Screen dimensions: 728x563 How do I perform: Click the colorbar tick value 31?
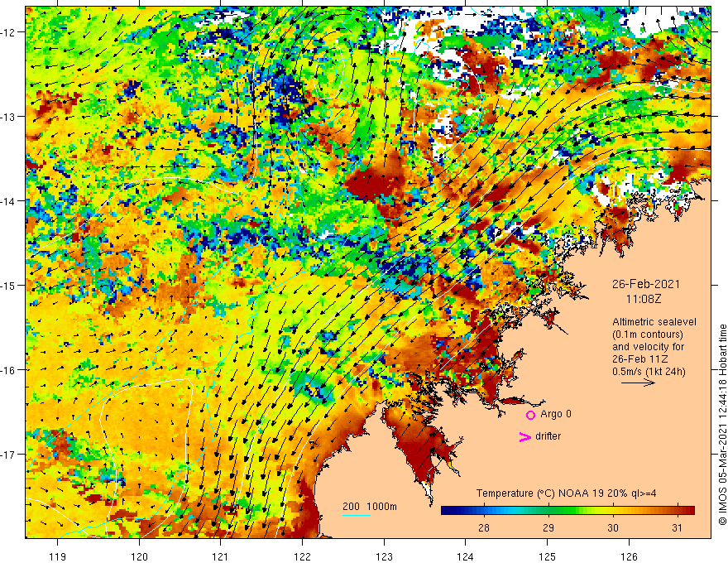[678, 527]
